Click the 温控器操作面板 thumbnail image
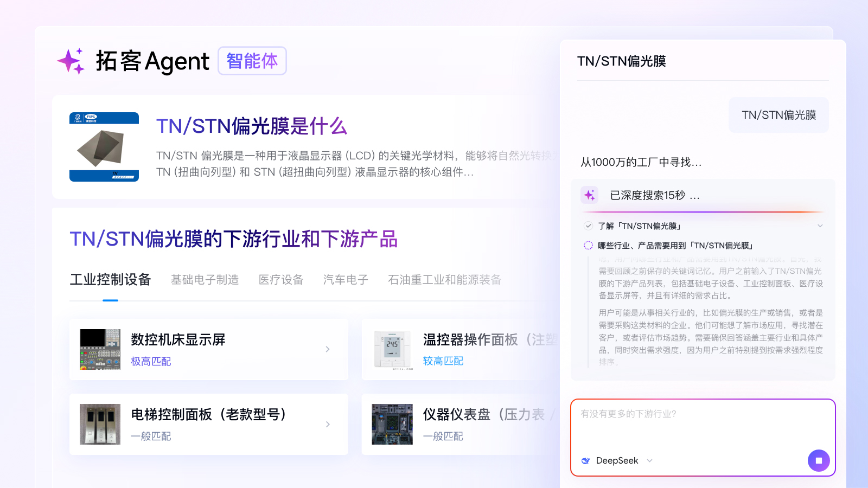868x488 pixels. tap(392, 349)
